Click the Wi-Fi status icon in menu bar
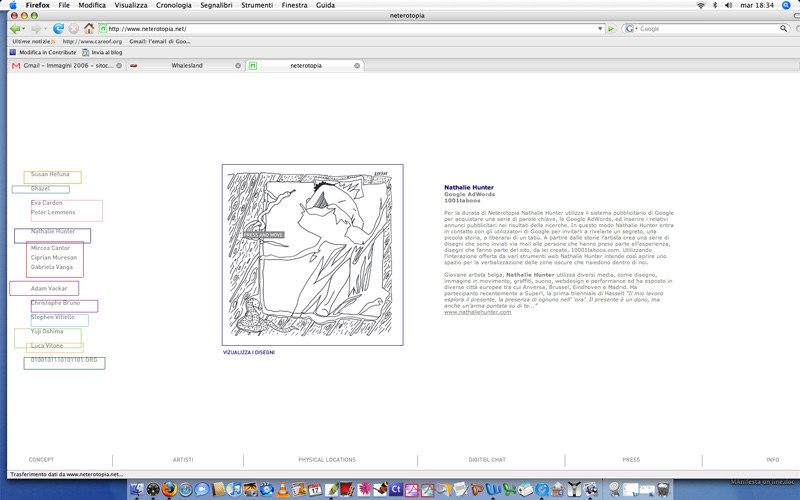The height and width of the screenshot is (500, 800). pos(701,5)
